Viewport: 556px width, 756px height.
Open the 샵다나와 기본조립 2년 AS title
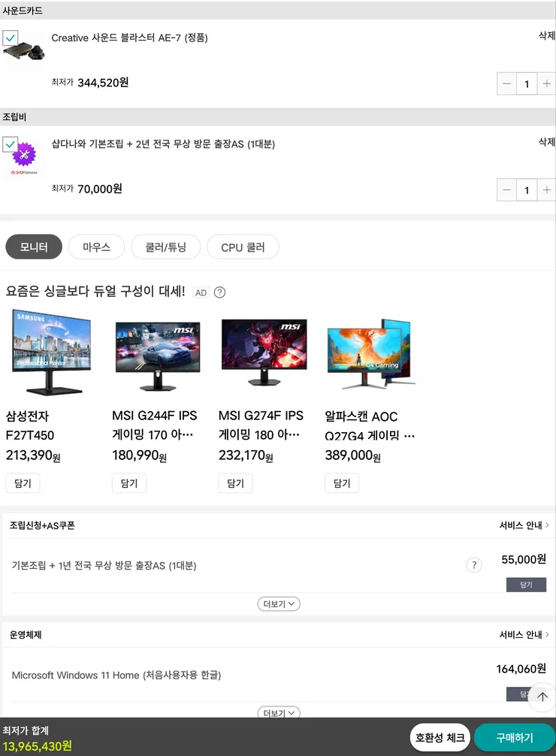pyautogui.click(x=164, y=144)
